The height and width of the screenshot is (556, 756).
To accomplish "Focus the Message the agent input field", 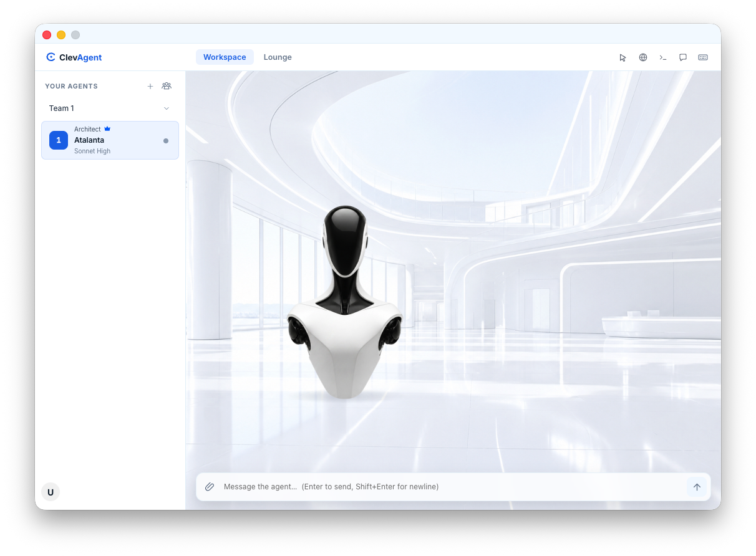I will pyautogui.click(x=452, y=487).
